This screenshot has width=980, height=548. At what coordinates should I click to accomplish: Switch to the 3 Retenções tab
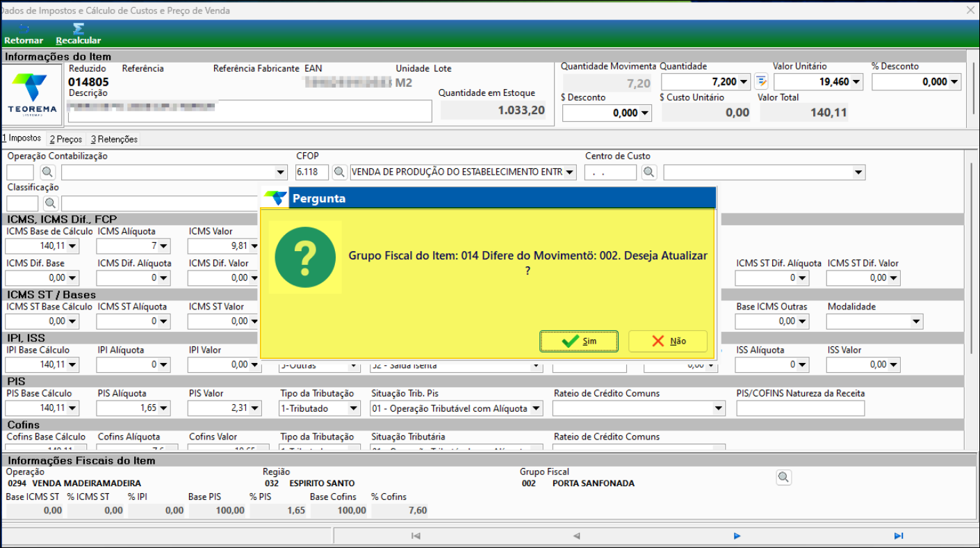point(114,139)
